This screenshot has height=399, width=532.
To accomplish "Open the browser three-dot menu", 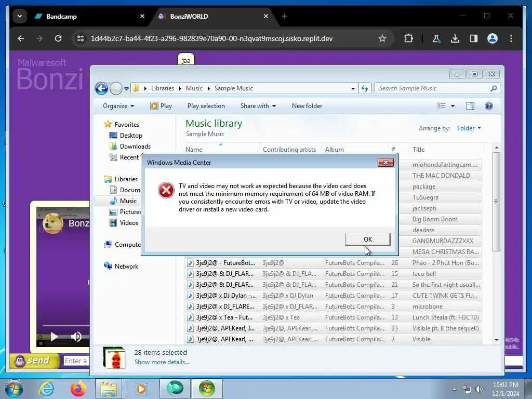I will tap(511, 38).
